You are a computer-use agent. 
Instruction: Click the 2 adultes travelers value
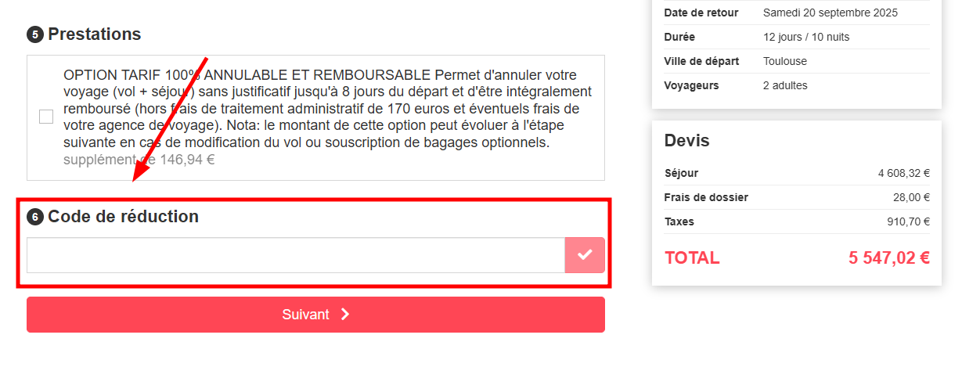pos(784,85)
